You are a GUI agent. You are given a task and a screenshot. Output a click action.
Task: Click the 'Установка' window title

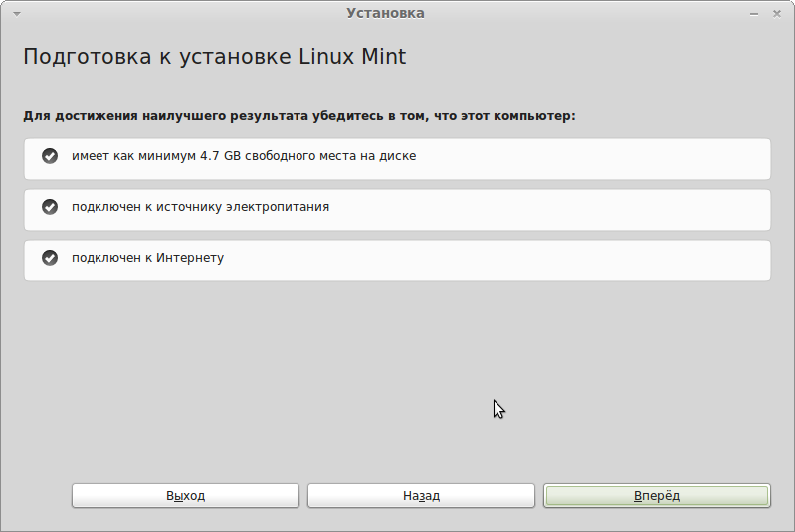coord(385,13)
